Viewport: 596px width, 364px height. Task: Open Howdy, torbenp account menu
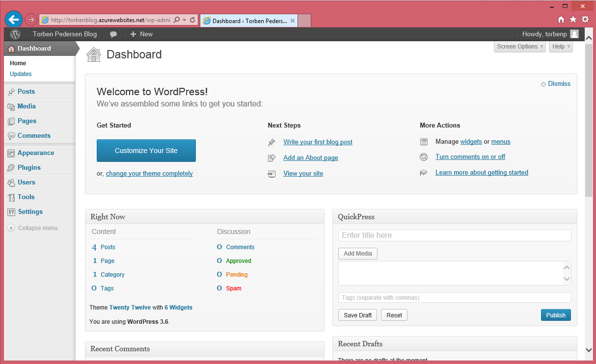click(x=550, y=34)
